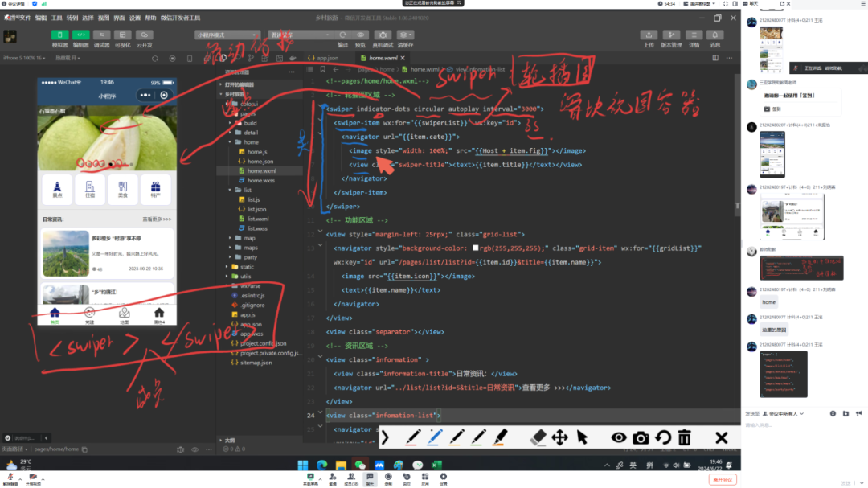868x488 pixels.
Task: Open the iPhone 5 100% device dropdown
Action: tap(24, 58)
